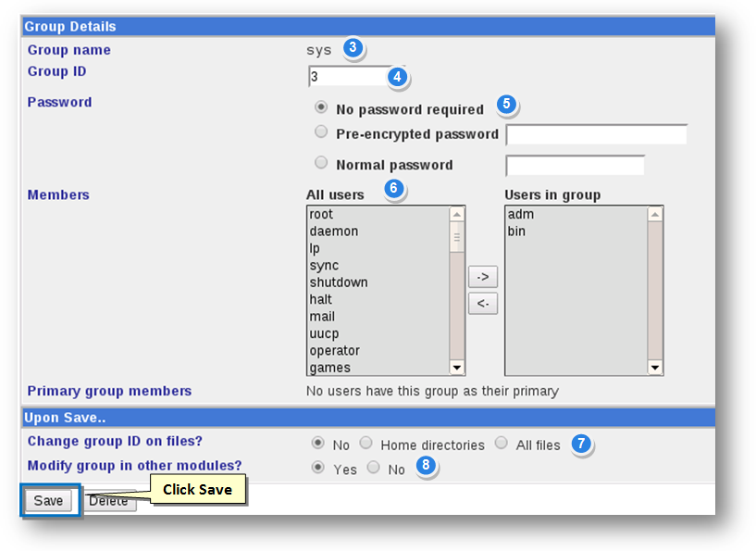
Task: Select All files for group ID change
Action: 502,444
